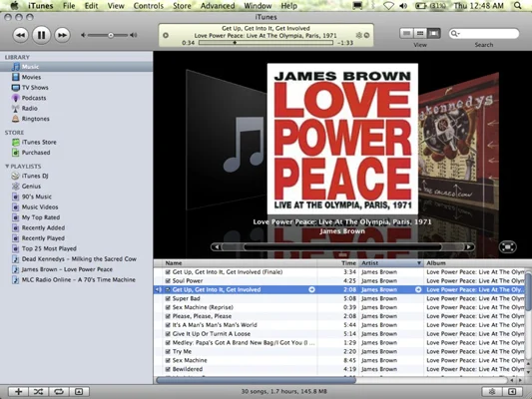Uncheck Try Me song checkbox
The height and width of the screenshot is (399, 532).
168,351
